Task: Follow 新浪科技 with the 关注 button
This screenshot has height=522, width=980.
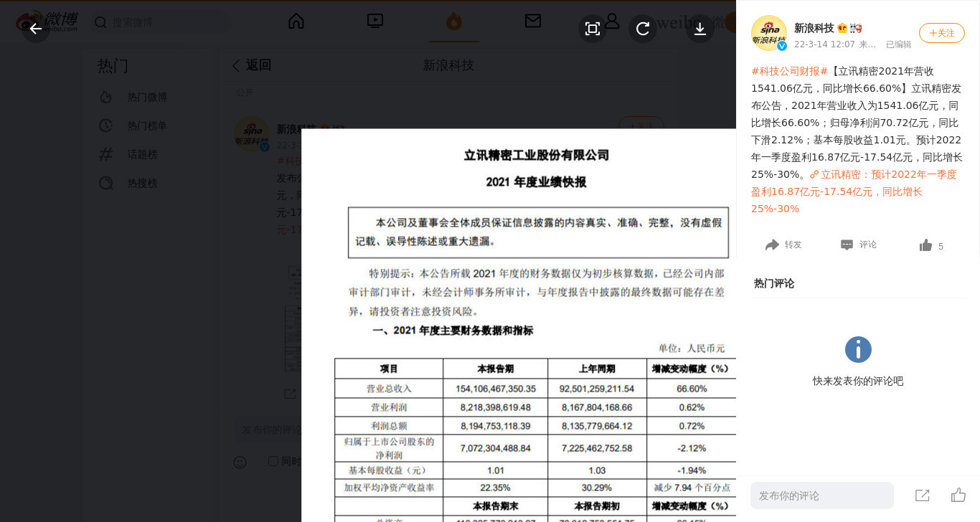Action: tap(942, 33)
